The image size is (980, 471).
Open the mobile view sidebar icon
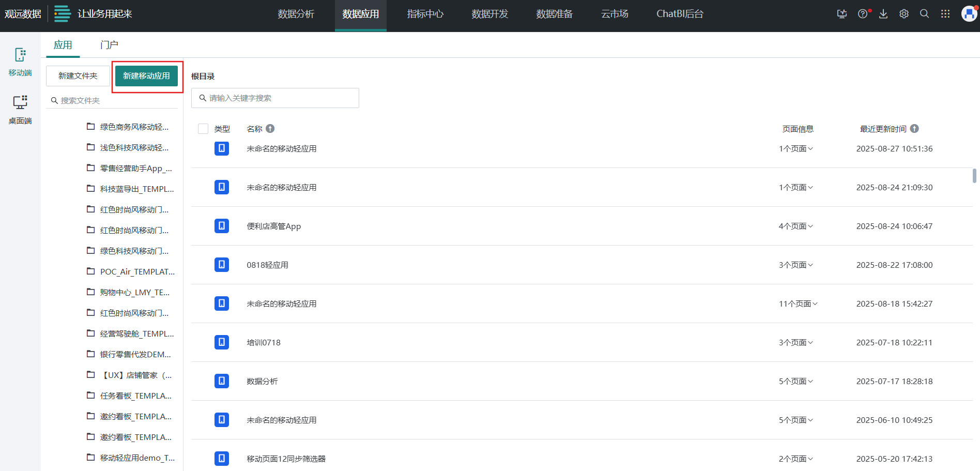[x=20, y=62]
